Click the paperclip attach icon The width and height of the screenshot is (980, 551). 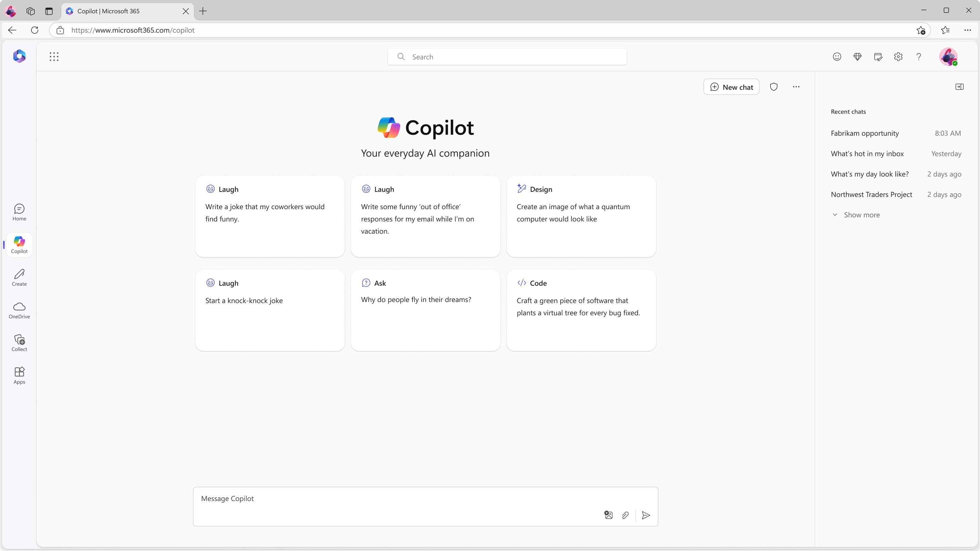(x=625, y=515)
